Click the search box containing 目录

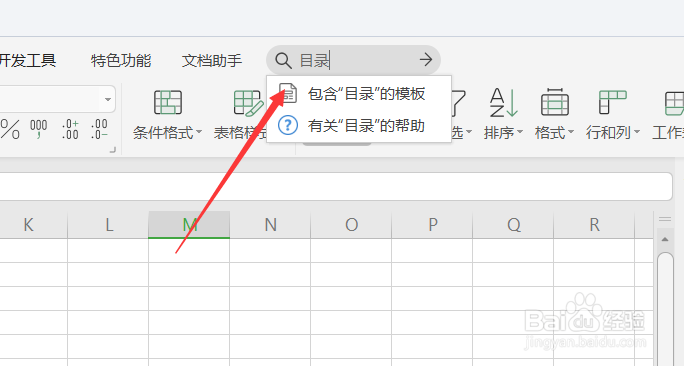pos(353,60)
